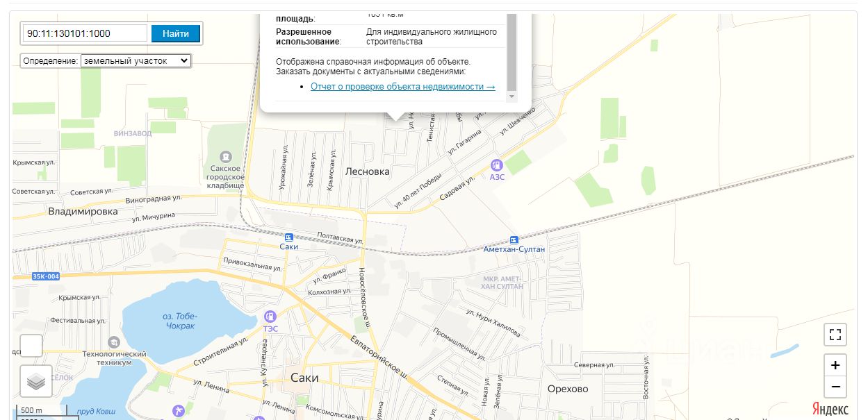Click the Найти search button
868x420 pixels.
(x=175, y=33)
